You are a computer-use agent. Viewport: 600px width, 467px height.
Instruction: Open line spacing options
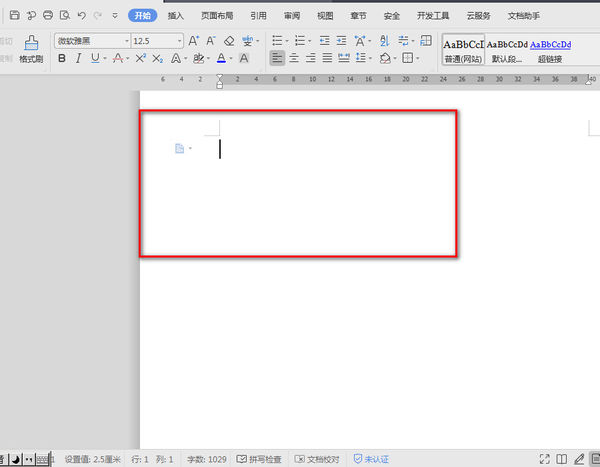coord(360,58)
